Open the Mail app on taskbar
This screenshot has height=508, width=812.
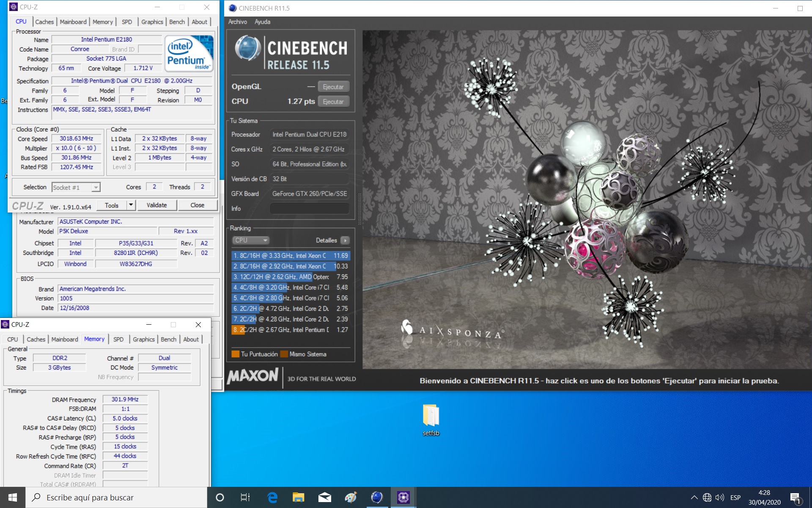point(325,497)
